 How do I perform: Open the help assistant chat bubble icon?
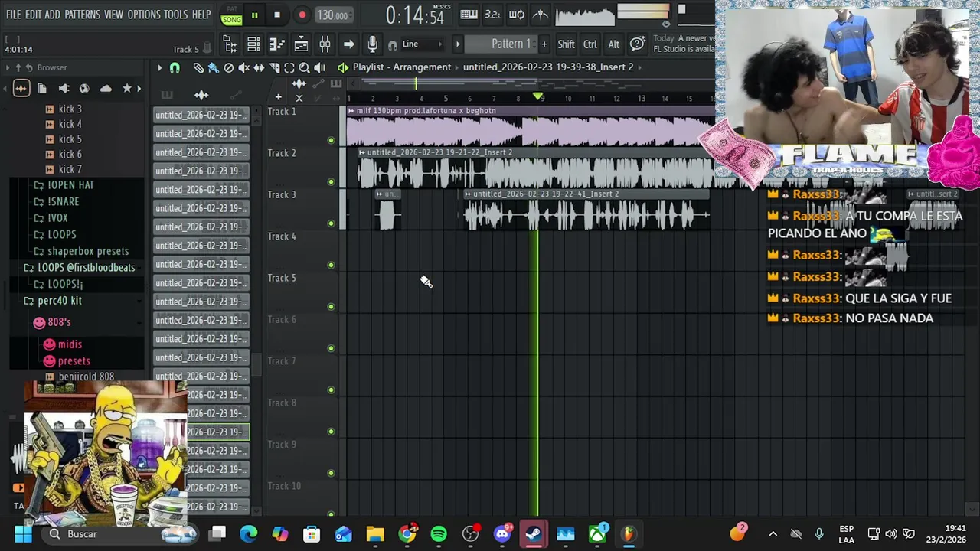[x=636, y=44]
